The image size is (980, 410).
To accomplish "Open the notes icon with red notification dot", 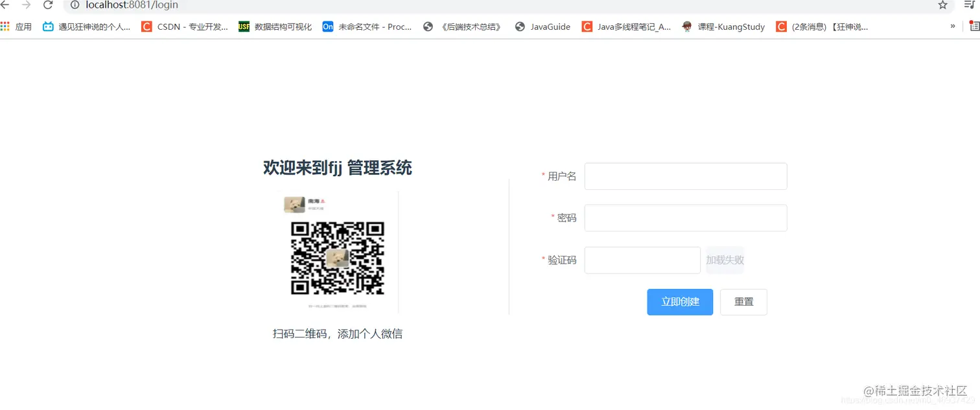I will pos(975,26).
